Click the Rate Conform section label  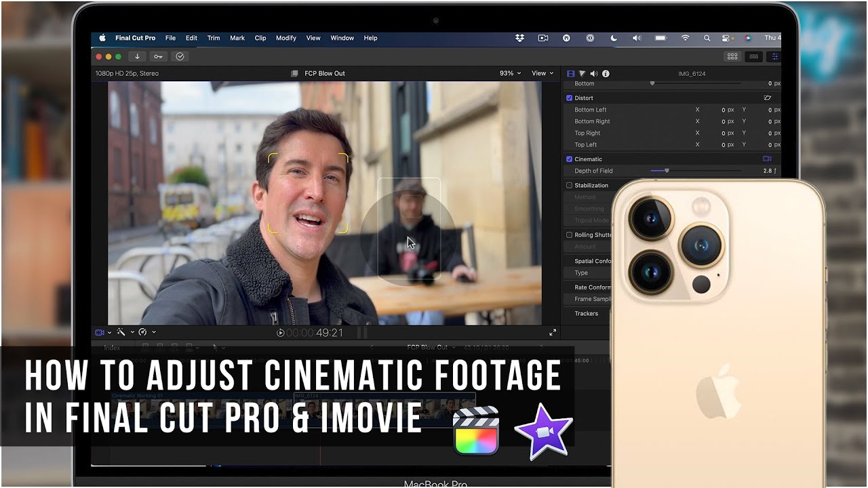[x=593, y=287]
